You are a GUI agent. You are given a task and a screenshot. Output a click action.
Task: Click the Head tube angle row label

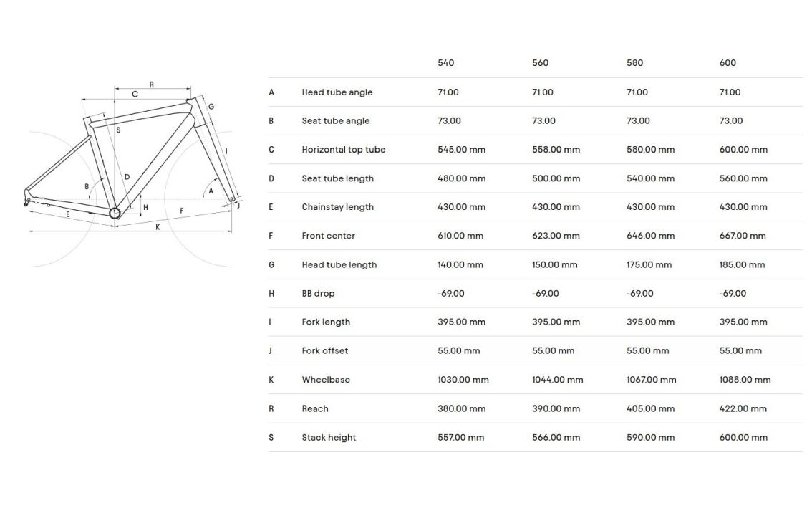[x=337, y=92]
